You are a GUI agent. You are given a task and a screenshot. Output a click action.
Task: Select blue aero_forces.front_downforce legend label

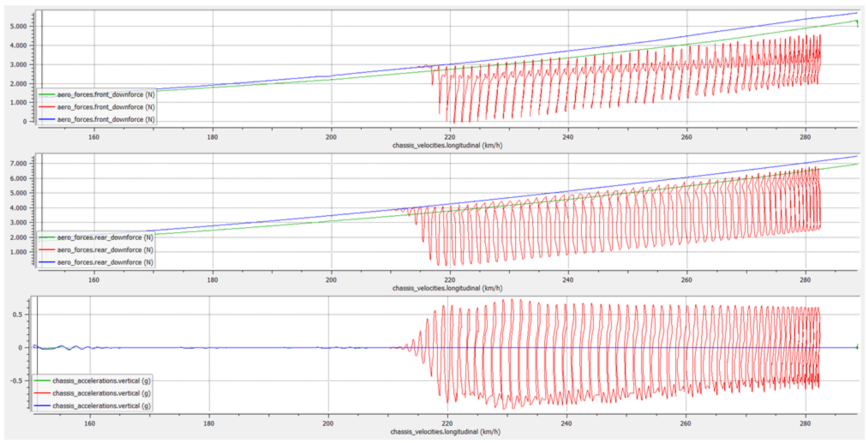[x=106, y=120]
